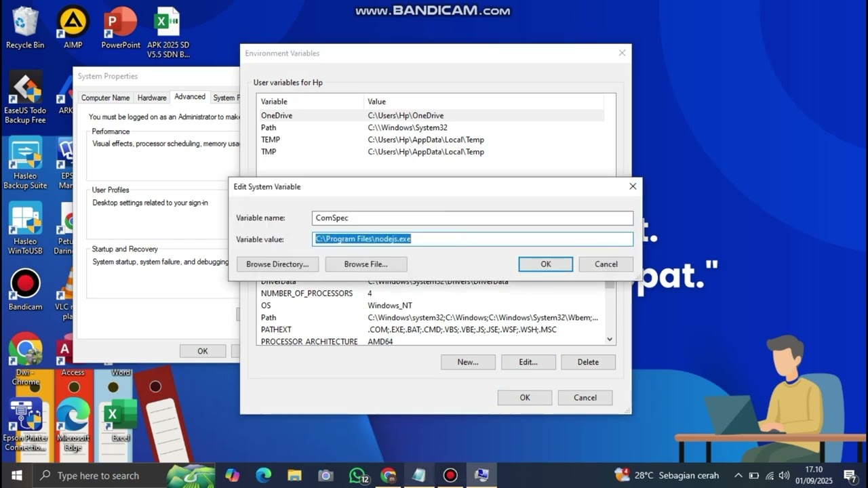
Task: Select the System Properties taskbar icon
Action: (x=481, y=475)
